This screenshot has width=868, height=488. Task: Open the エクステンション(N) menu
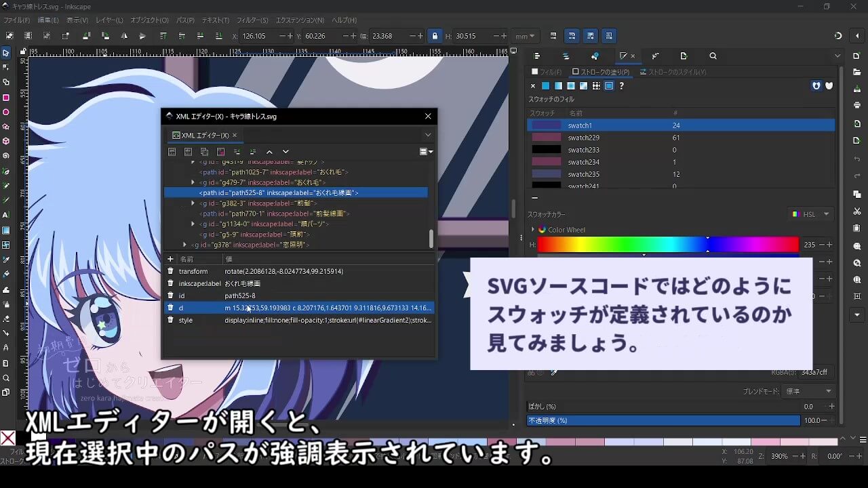click(x=300, y=20)
